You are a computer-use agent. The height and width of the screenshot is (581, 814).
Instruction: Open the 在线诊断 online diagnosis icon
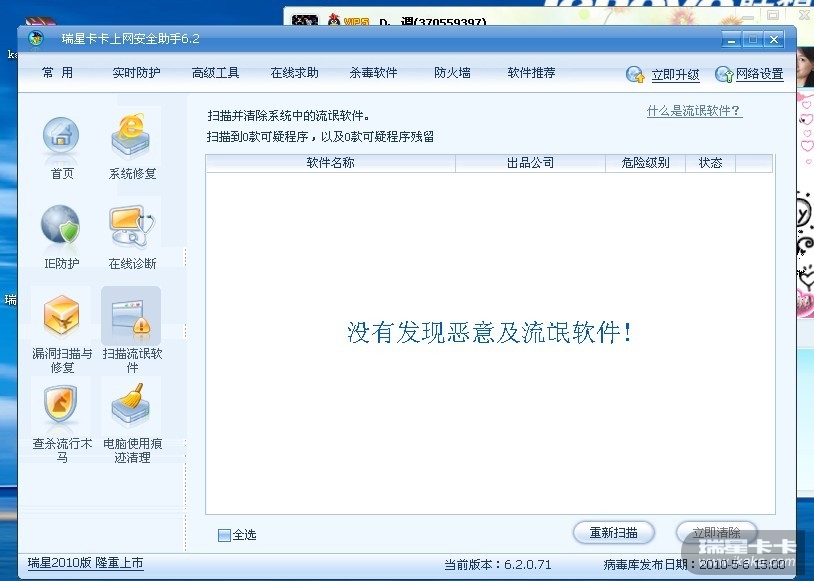[x=132, y=226]
